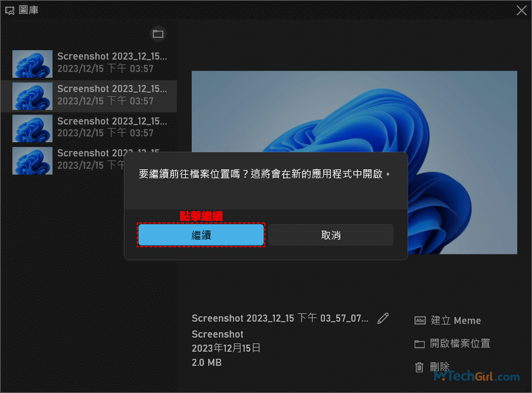The image size is (532, 393).
Task: Click the Abc icon for 建立 Meme
Action: 420,320
